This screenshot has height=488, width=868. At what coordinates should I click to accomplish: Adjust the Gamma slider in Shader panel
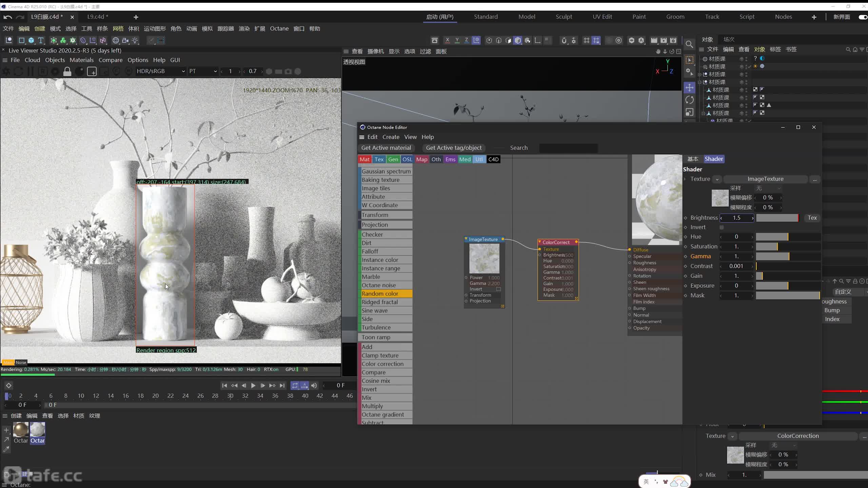[788, 257]
